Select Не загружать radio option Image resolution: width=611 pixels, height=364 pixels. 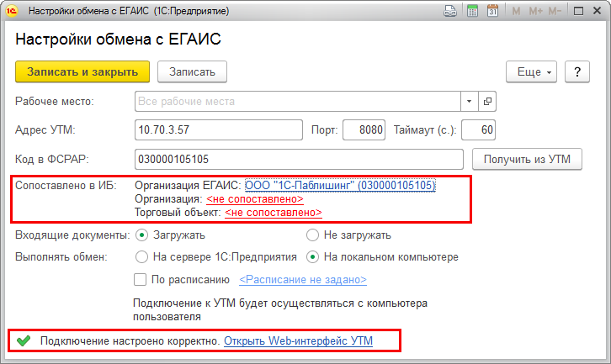point(312,235)
